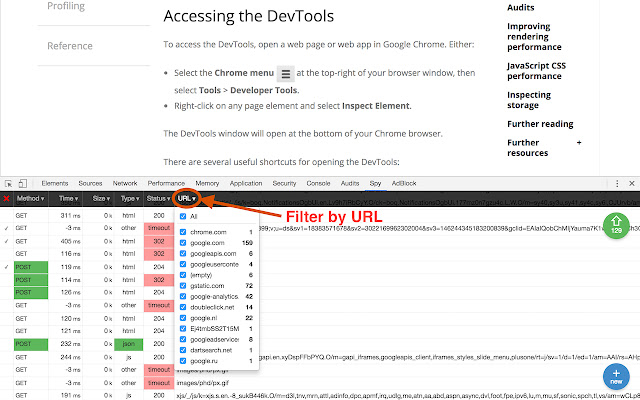This screenshot has width=640, height=400.
Task: Toggle the All checkbox in URL filter
Action: [183, 216]
